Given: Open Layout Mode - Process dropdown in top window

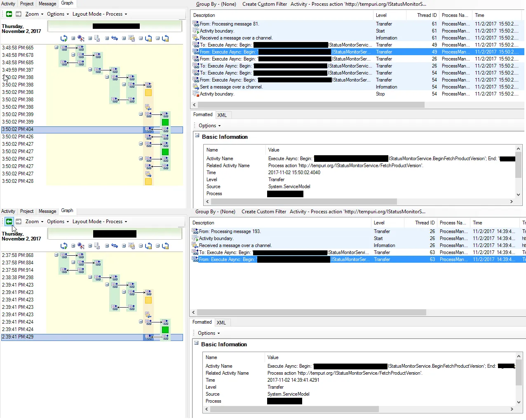Looking at the screenshot, I should 100,14.
